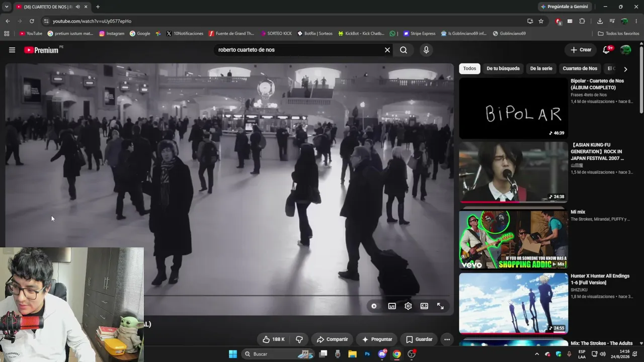Open the Bipolar album video thumbnail
Image resolution: width=644 pixels, height=362 pixels.
[513, 108]
